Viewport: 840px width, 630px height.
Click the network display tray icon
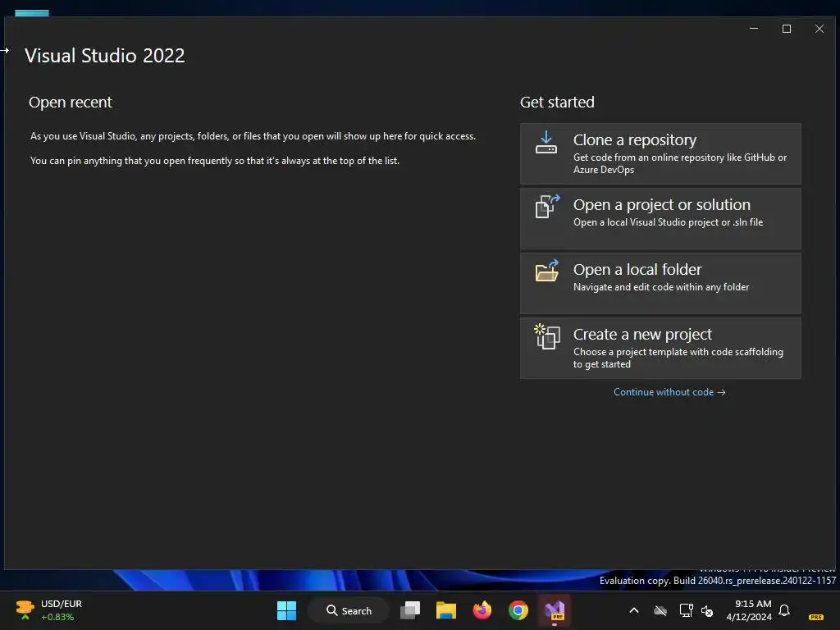[686, 610]
